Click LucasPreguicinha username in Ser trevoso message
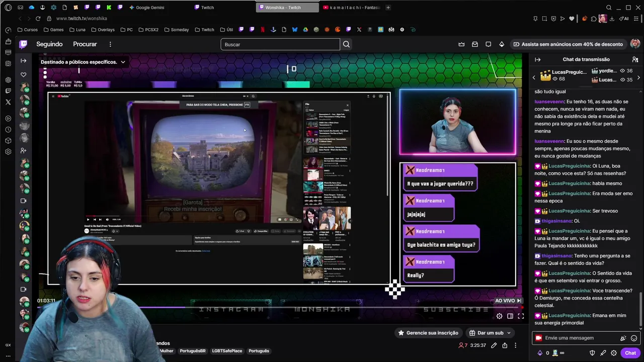 click(x=569, y=211)
